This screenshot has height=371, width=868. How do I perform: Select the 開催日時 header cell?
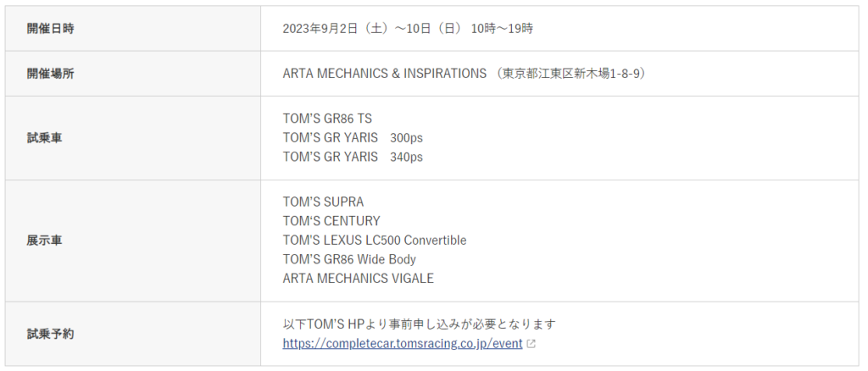point(133,29)
